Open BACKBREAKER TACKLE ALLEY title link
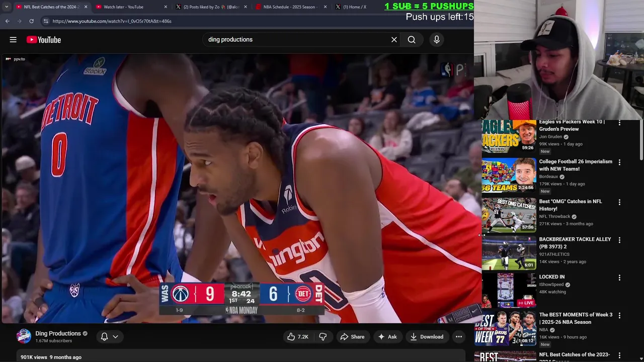Image resolution: width=644 pixels, height=362 pixels. pos(575,243)
